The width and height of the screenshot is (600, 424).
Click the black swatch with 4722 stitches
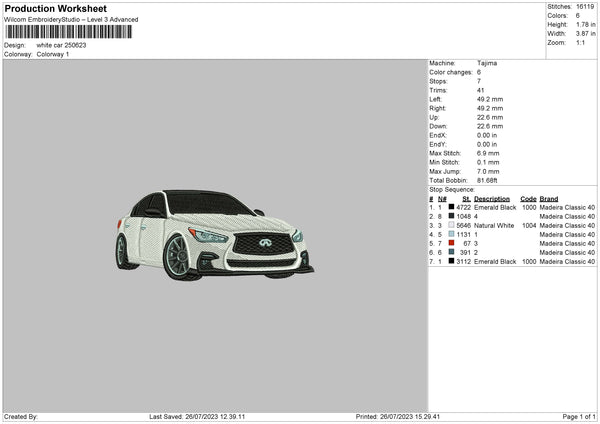click(452, 207)
